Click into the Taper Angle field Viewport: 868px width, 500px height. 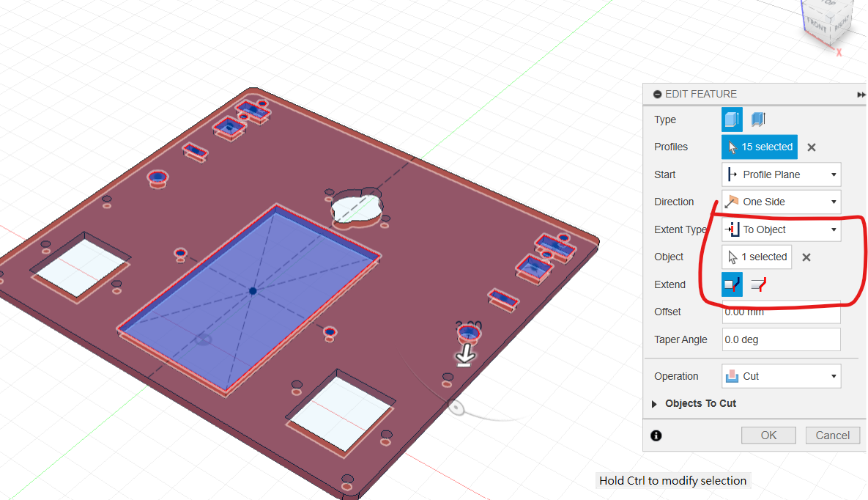[781, 339]
